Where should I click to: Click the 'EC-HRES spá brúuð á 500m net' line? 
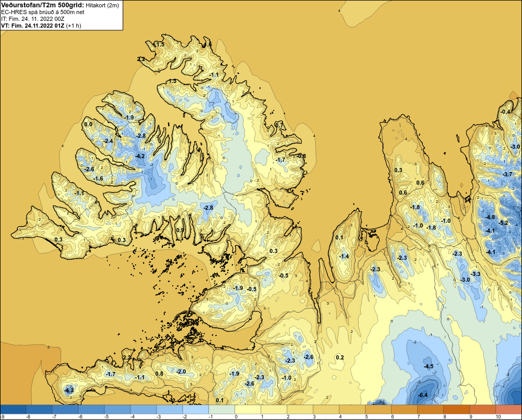pos(43,12)
